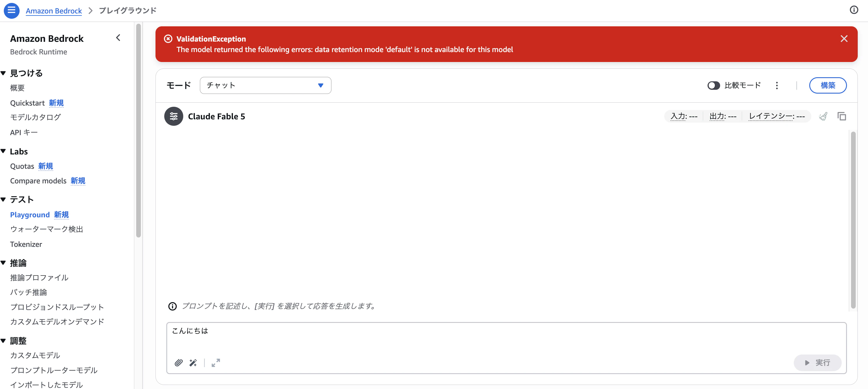This screenshot has height=389, width=868.
Task: Collapse the テスト section
Action: tap(4, 199)
